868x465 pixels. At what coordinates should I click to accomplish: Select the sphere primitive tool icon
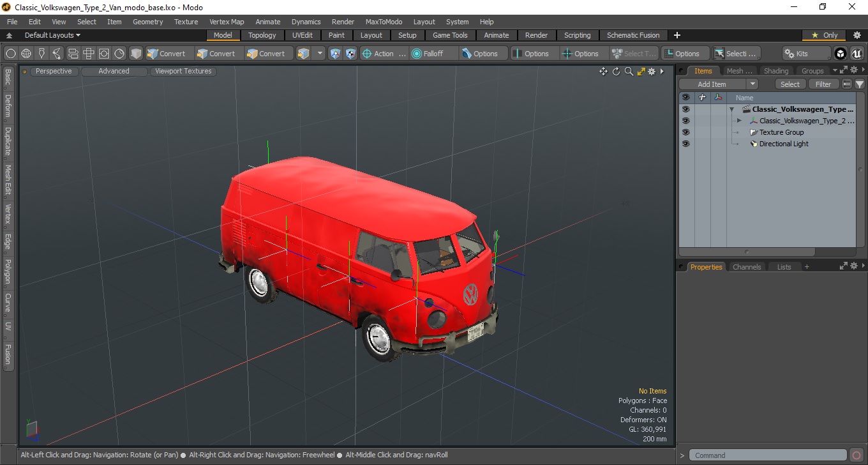pos(11,54)
